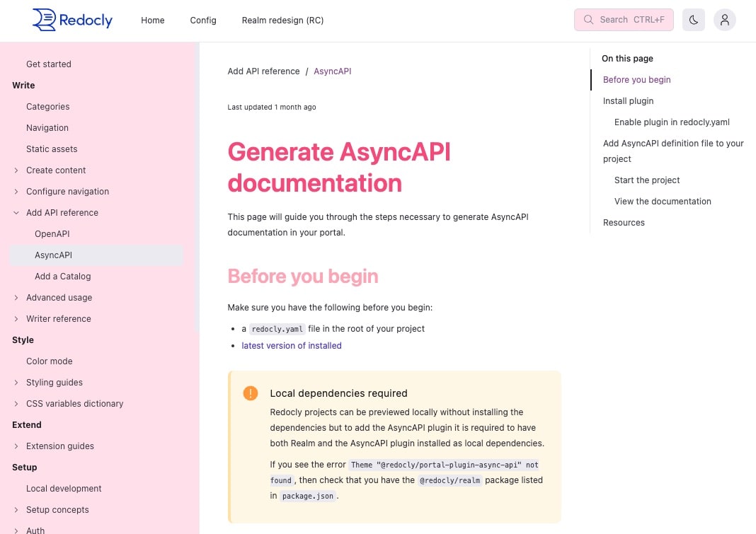Open Add a Catalog page

point(63,276)
